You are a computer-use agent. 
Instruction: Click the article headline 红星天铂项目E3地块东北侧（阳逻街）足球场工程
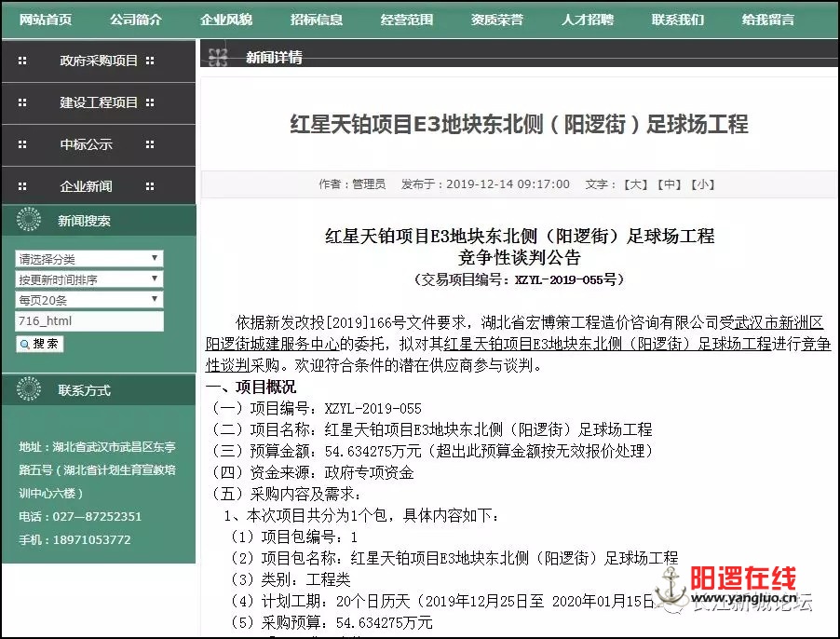click(519, 124)
